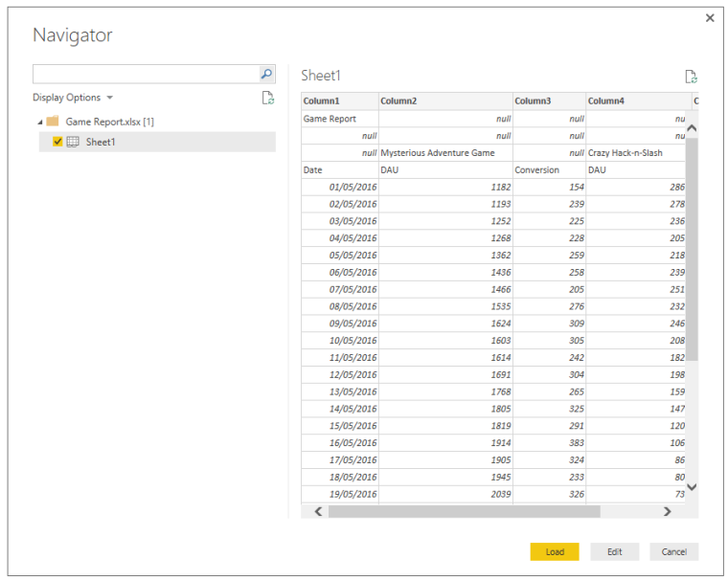Click the 1624 value cell
The width and height of the screenshot is (728, 581).
(445, 324)
